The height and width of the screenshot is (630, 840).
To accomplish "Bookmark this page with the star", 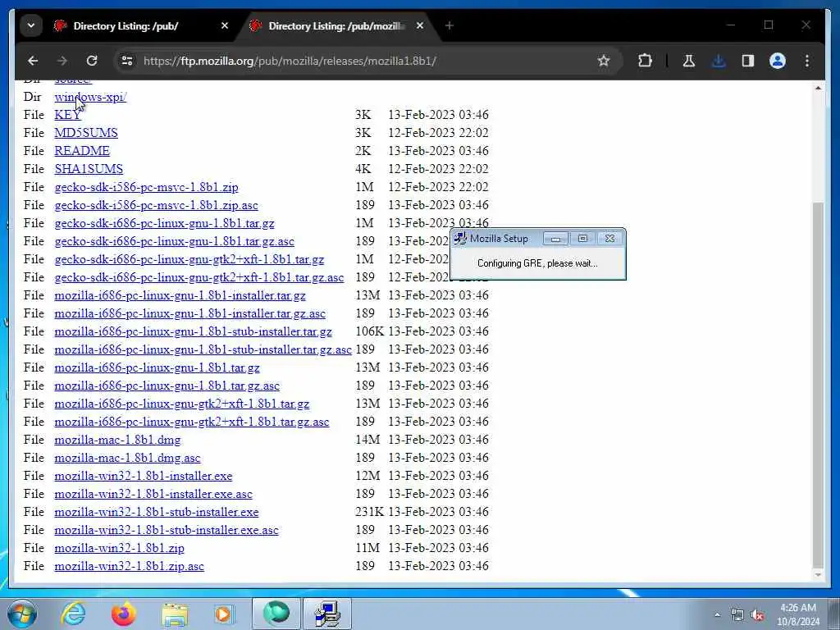I will pos(603,61).
